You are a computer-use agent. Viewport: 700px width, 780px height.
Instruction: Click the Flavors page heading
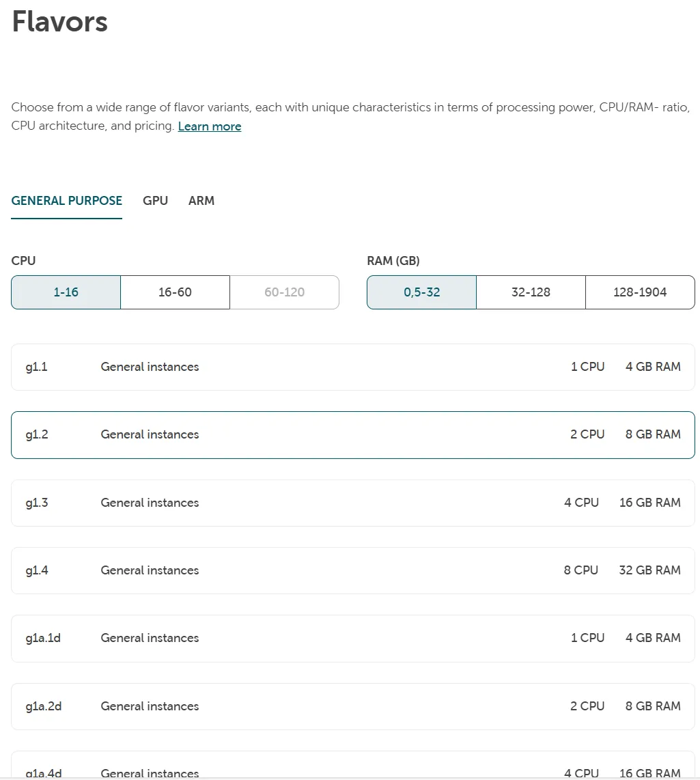pyautogui.click(x=59, y=22)
